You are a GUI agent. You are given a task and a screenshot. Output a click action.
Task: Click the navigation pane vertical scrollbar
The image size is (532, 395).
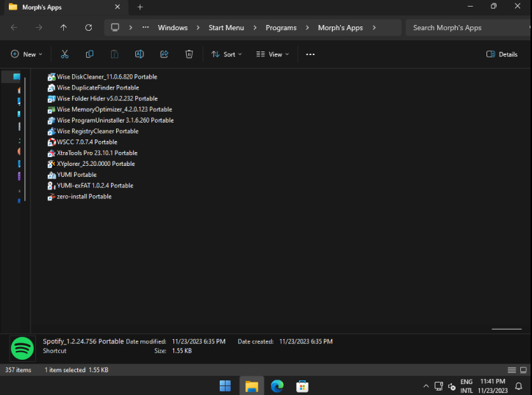(25, 139)
